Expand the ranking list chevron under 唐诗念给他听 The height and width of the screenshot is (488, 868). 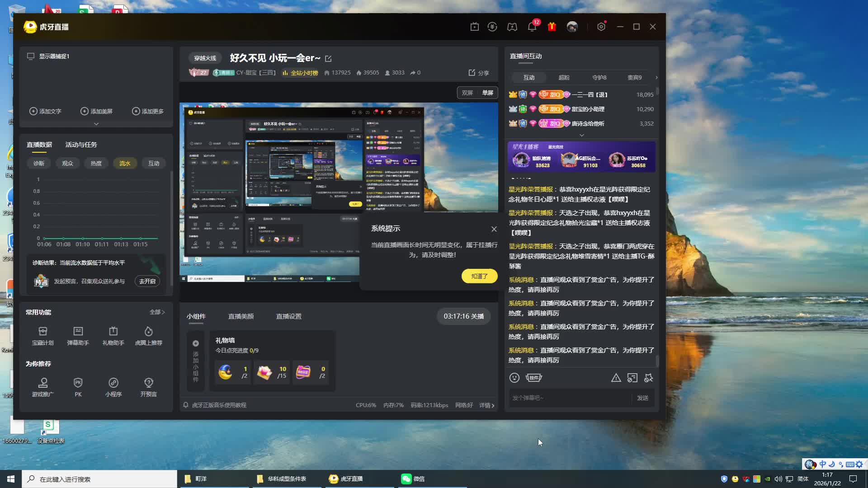(582, 135)
